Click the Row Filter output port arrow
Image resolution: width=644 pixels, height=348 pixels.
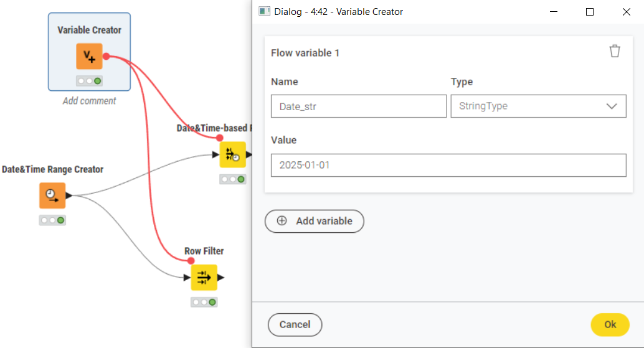pos(220,278)
